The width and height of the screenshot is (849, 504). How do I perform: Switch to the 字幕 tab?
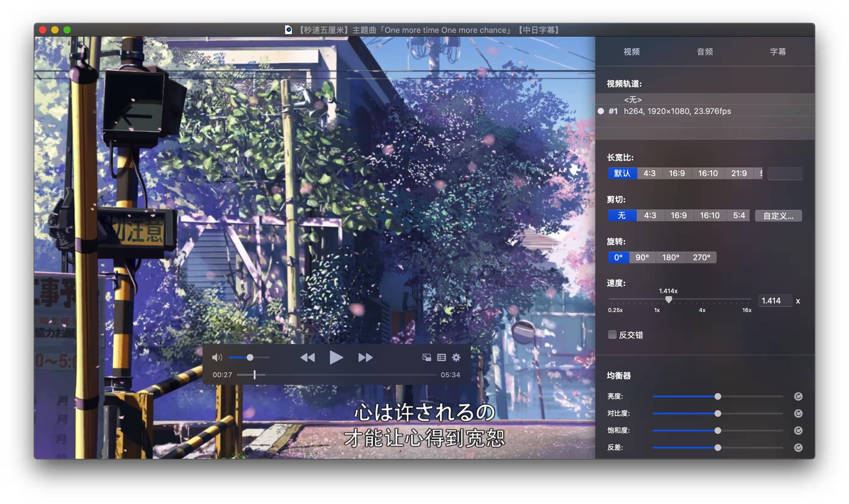778,51
